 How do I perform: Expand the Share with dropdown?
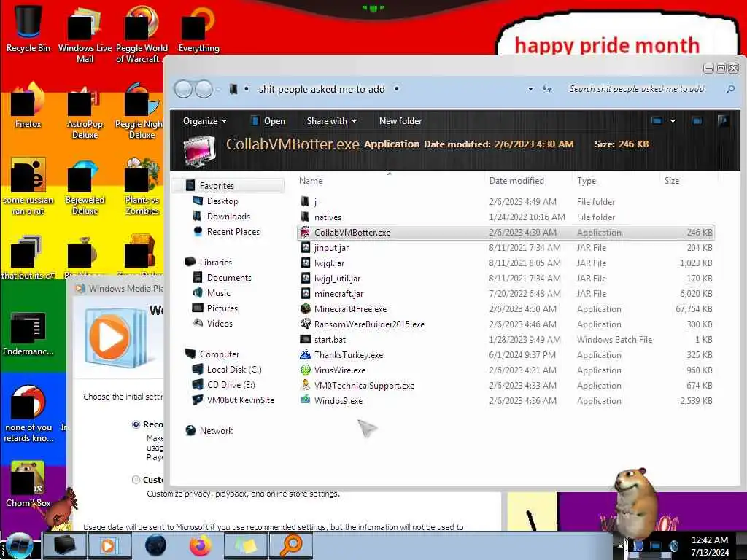pyautogui.click(x=332, y=121)
